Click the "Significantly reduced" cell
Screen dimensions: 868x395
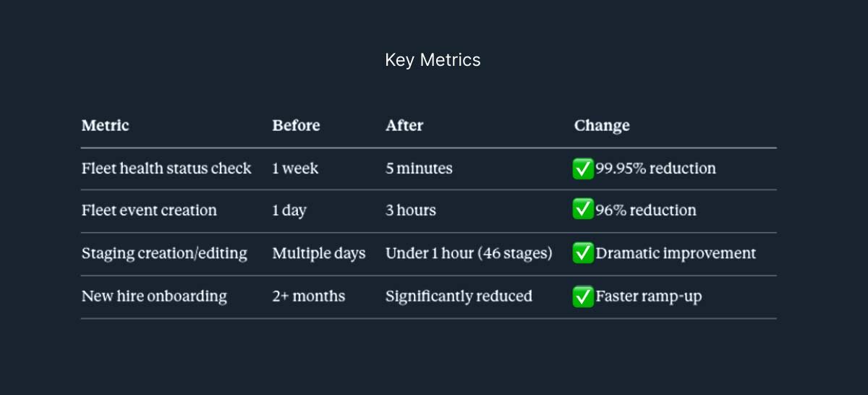click(459, 296)
